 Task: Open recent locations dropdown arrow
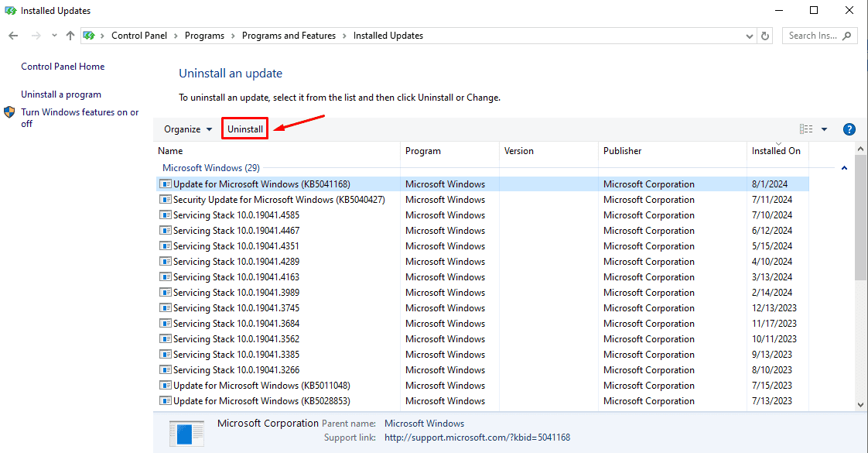click(x=54, y=36)
